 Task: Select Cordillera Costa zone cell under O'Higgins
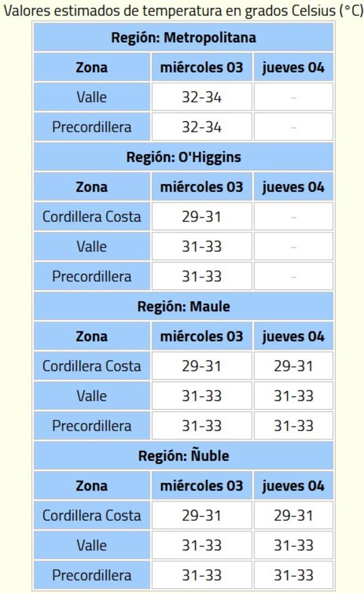click(x=92, y=217)
